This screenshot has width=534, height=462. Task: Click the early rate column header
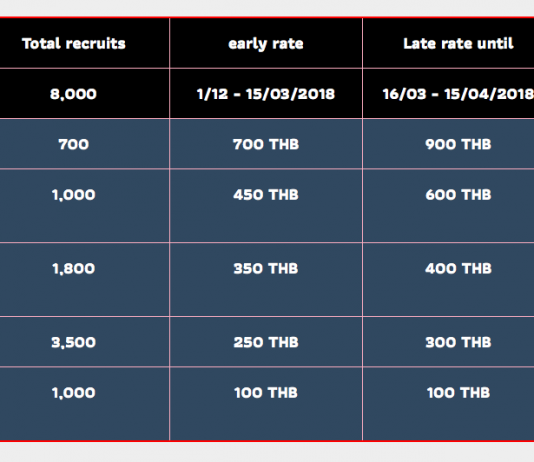(266, 43)
